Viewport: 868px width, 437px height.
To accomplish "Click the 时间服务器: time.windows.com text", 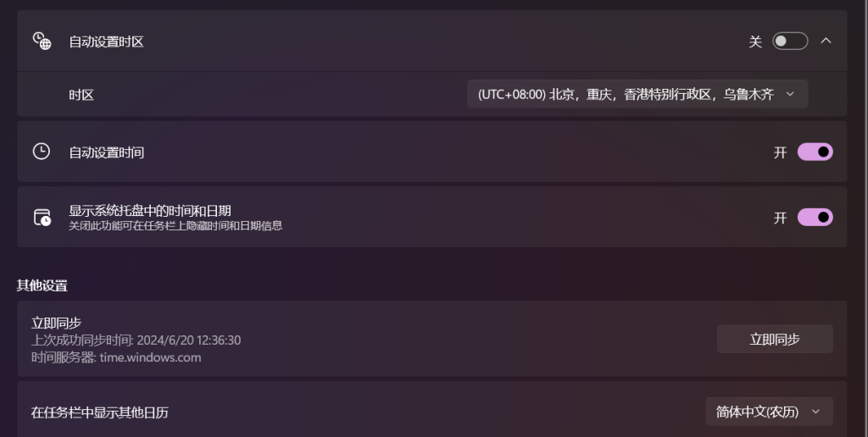I will [116, 357].
